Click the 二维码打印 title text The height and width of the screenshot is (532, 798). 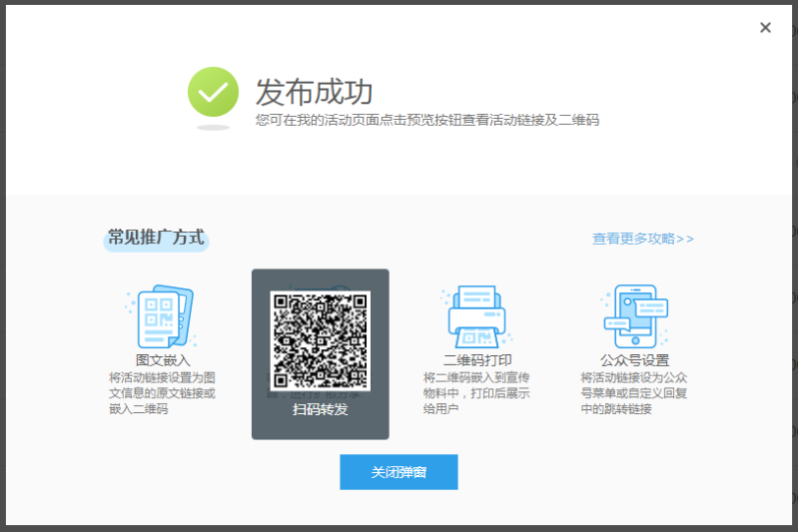coord(477,360)
